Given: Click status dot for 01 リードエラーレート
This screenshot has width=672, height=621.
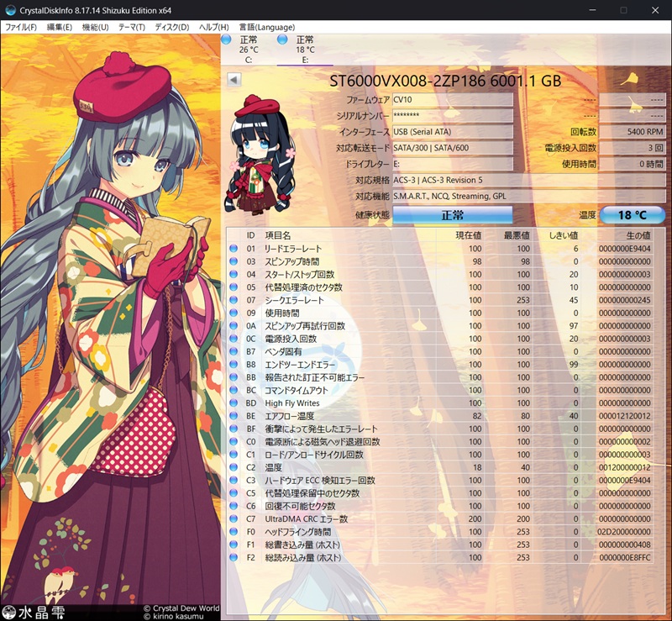Looking at the screenshot, I should pos(234,248).
